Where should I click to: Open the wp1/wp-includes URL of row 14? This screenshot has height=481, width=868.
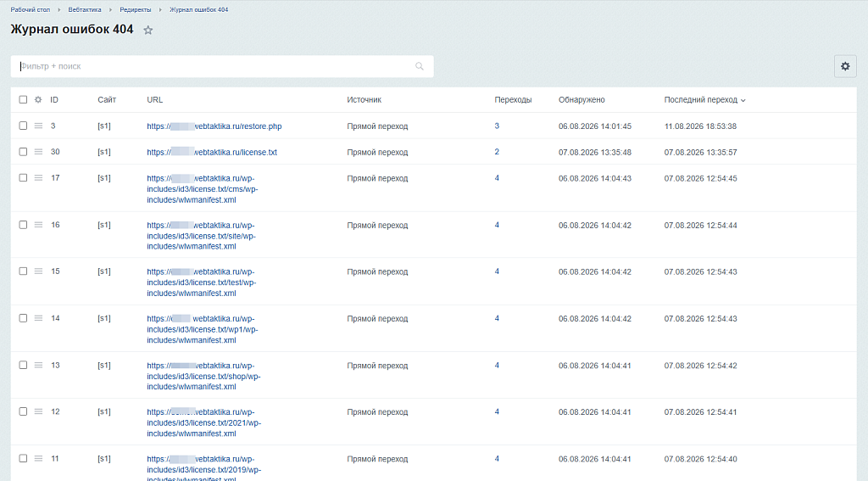click(x=202, y=329)
